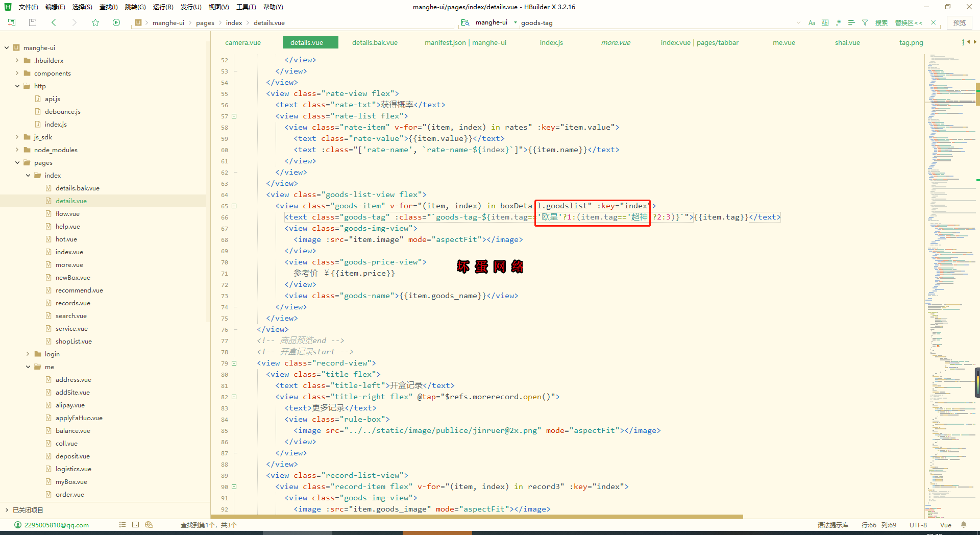Click the new file toolbar icon
Image resolution: width=980 pixels, height=535 pixels.
coord(12,22)
